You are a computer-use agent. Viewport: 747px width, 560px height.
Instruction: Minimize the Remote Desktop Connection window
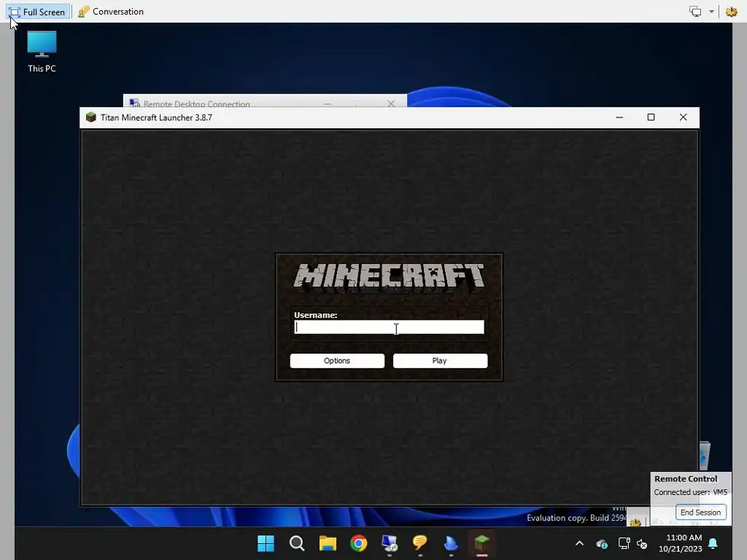[x=328, y=104]
